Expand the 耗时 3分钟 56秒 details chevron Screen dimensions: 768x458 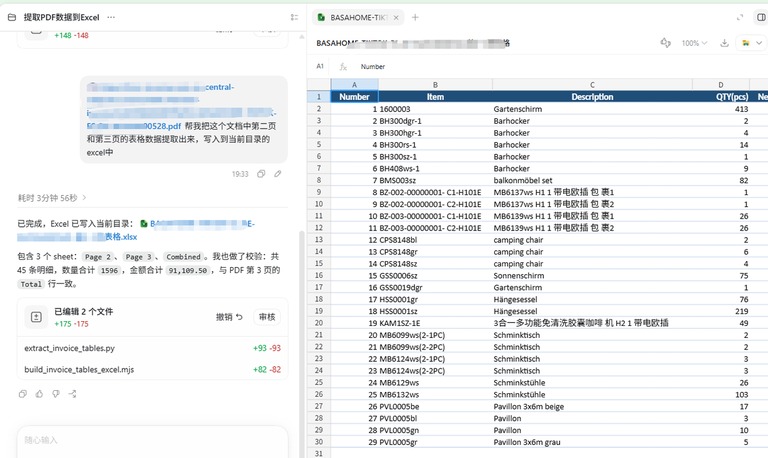point(84,198)
